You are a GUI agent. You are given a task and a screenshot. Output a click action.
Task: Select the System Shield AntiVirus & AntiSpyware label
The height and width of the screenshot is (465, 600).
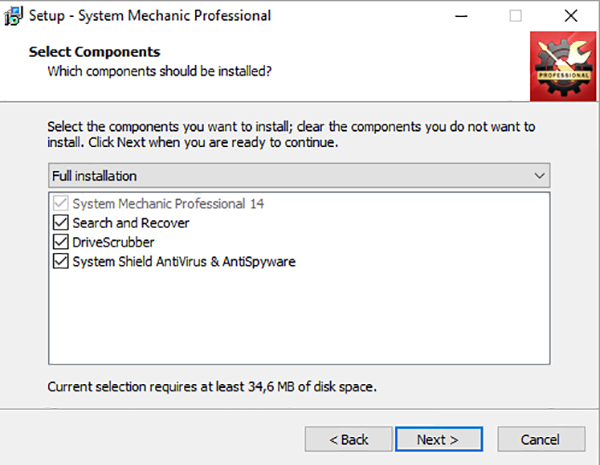(x=184, y=262)
